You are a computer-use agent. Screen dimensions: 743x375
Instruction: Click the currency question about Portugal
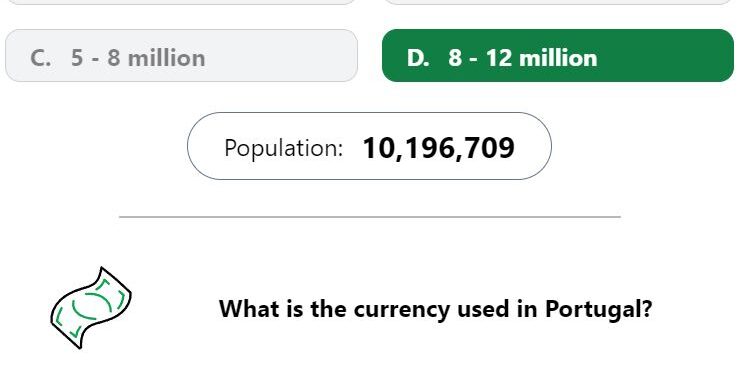tap(435, 309)
